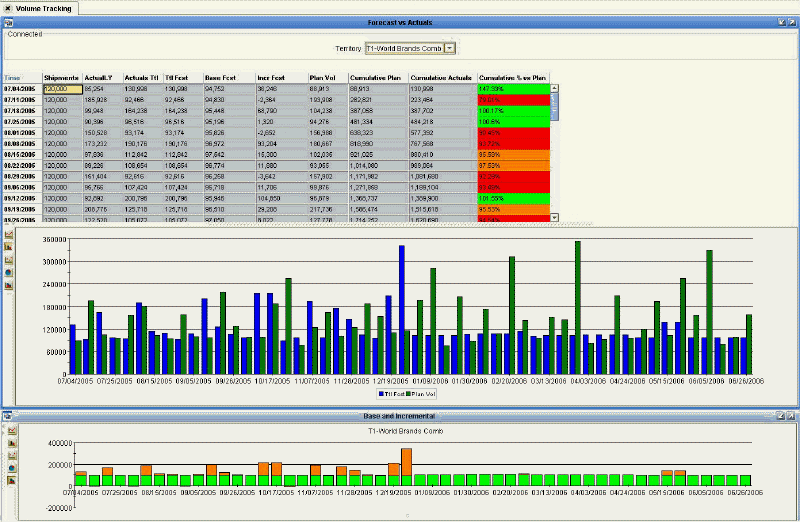The height and width of the screenshot is (522, 800).
Task: Restore the Forecast vs Actuals panel
Action: click(782, 22)
